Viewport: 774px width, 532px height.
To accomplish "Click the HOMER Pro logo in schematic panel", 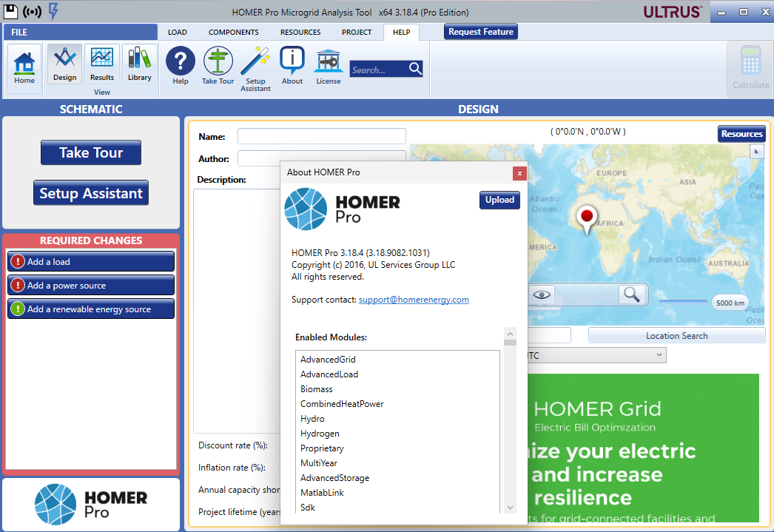I will point(91,505).
